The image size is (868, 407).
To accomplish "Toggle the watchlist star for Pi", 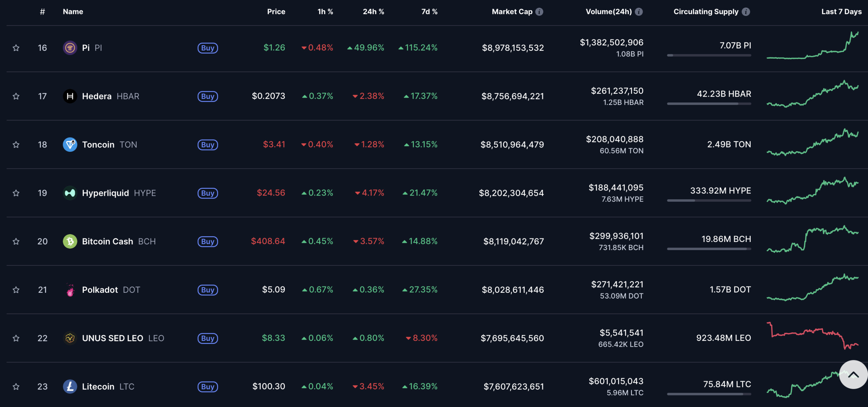I will point(16,48).
